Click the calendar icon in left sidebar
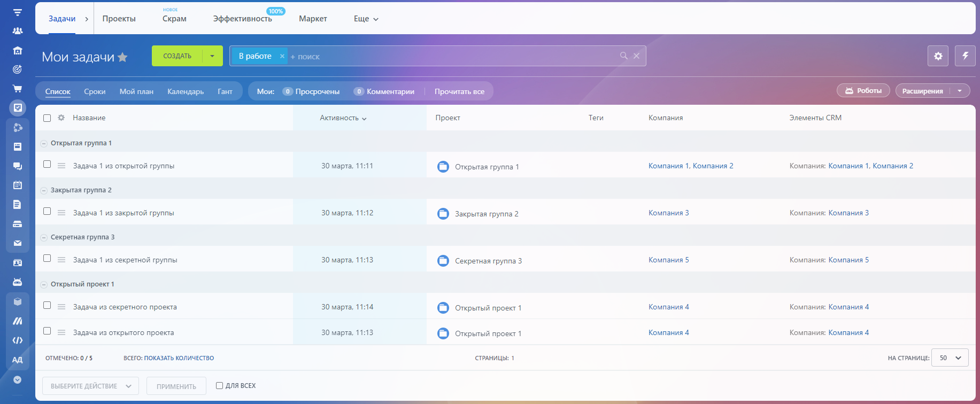This screenshot has width=980, height=404. 18,185
